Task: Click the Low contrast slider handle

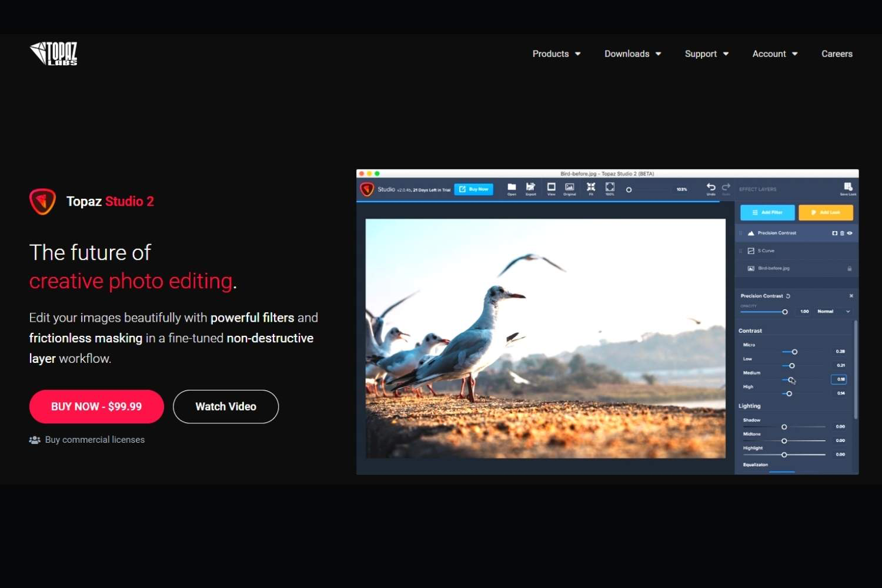Action: click(x=792, y=366)
